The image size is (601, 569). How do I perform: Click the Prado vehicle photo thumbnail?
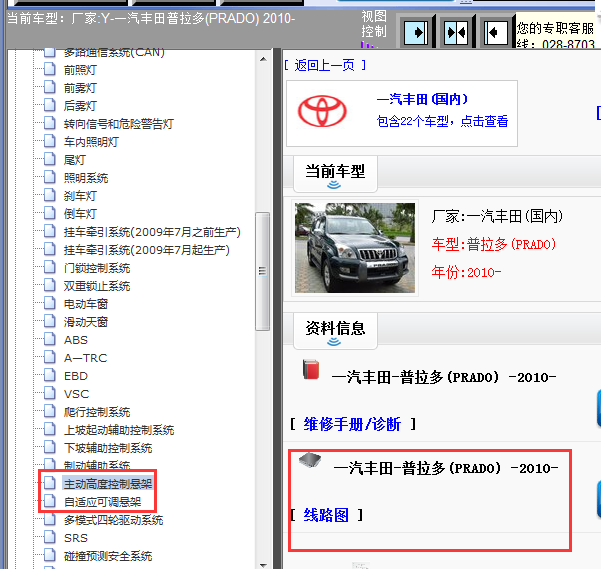coord(355,248)
